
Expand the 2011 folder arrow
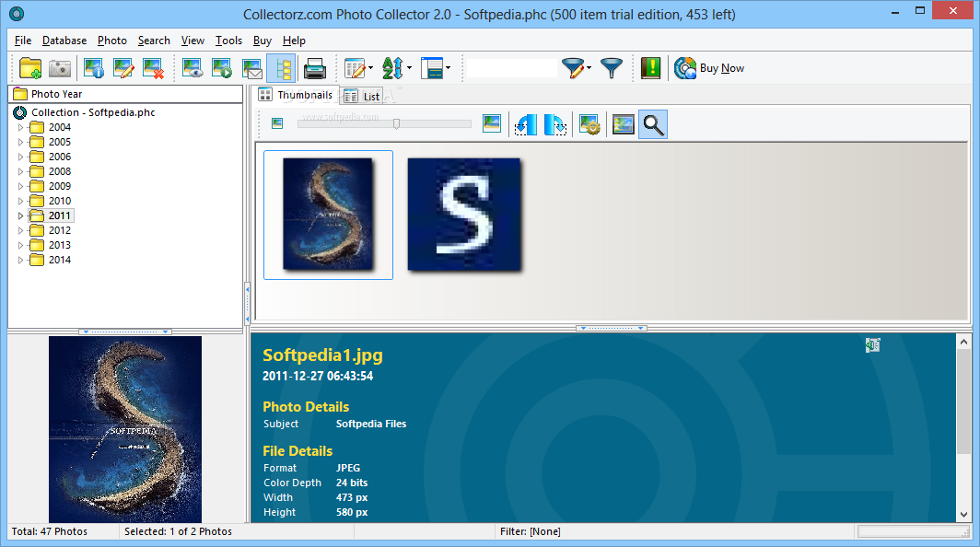point(20,215)
